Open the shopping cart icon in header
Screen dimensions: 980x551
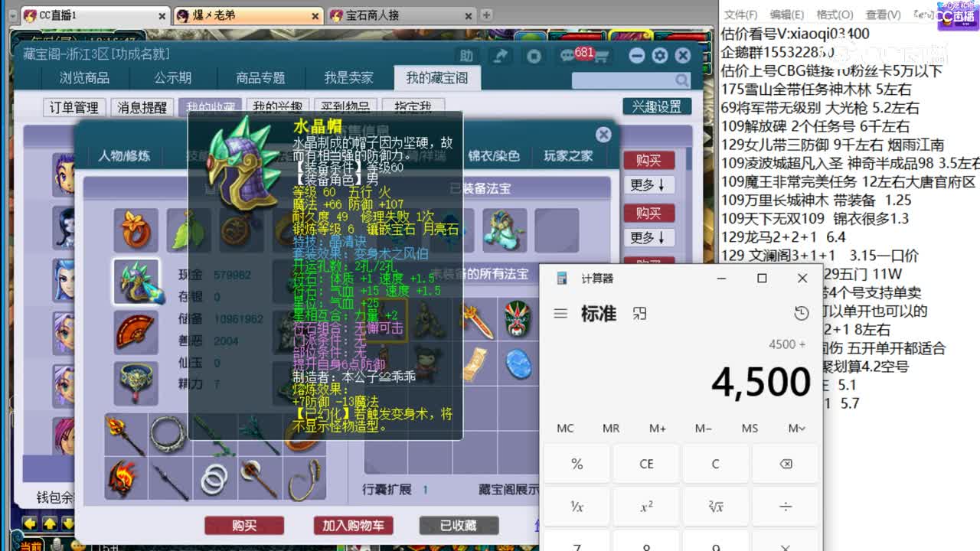coord(602,56)
